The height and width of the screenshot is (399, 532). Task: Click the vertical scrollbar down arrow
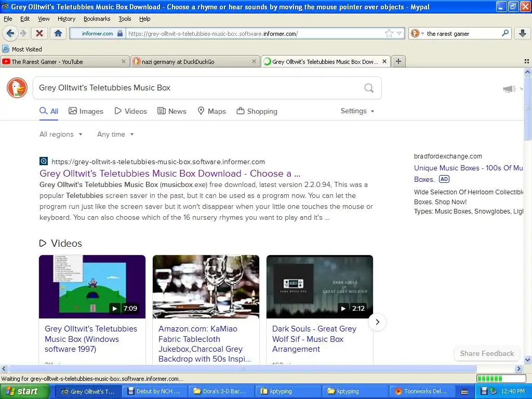point(527,360)
